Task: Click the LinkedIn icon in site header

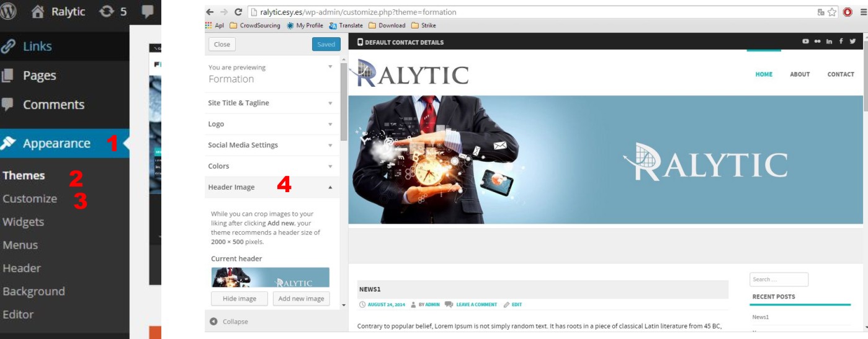Action: tap(830, 42)
